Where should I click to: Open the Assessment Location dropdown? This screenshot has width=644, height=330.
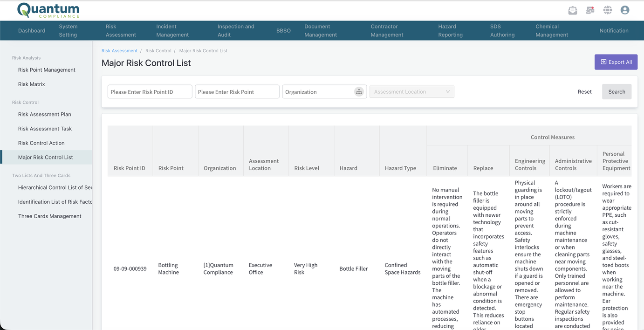pos(412,92)
